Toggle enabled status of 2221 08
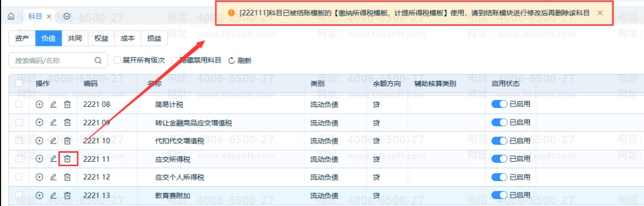Viewport: 644px width, 206px height. [499, 104]
